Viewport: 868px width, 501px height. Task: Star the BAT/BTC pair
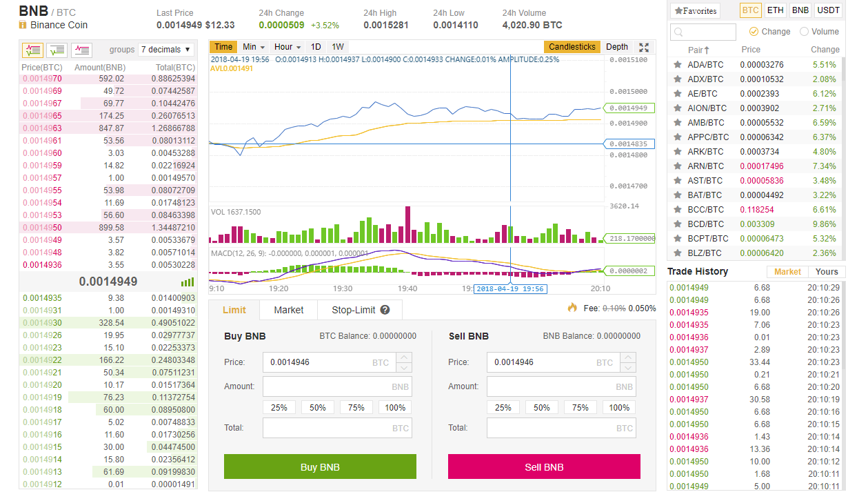[x=678, y=195]
